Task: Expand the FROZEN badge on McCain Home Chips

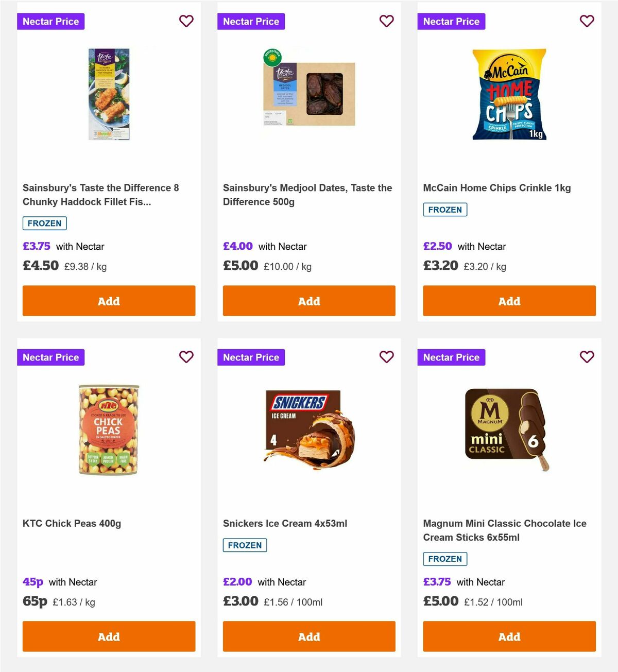Action: [x=445, y=210]
